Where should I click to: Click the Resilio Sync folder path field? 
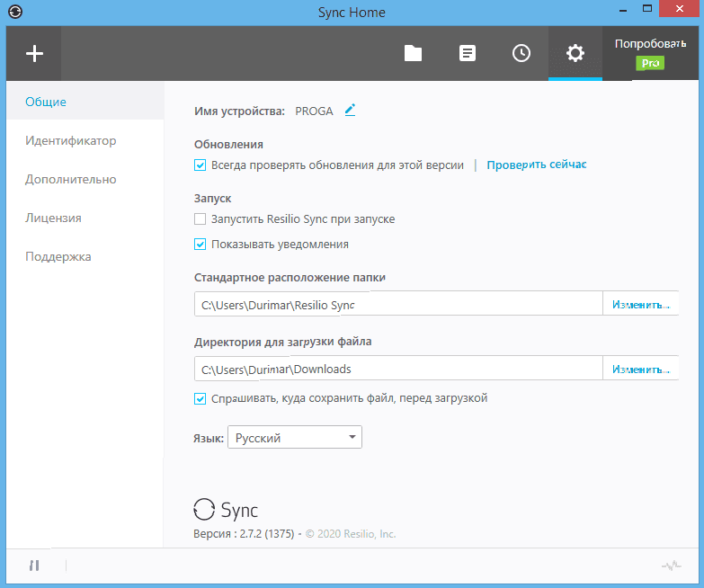(398, 304)
